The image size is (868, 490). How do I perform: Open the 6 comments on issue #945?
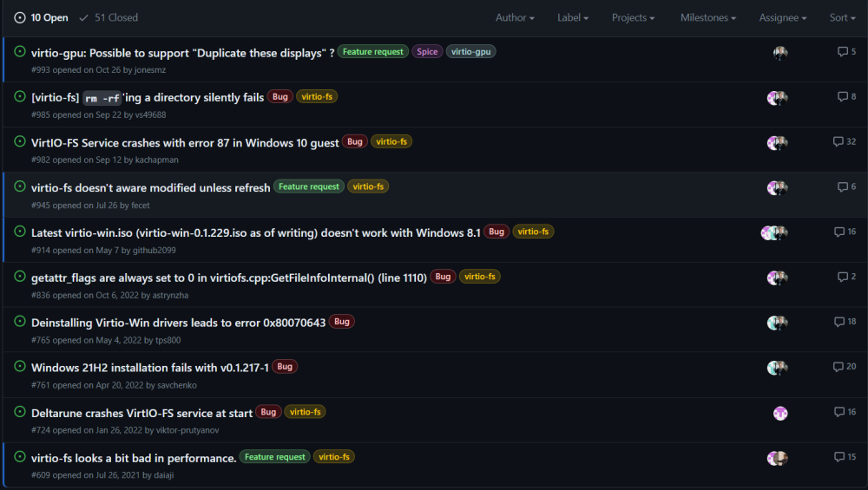pos(846,186)
